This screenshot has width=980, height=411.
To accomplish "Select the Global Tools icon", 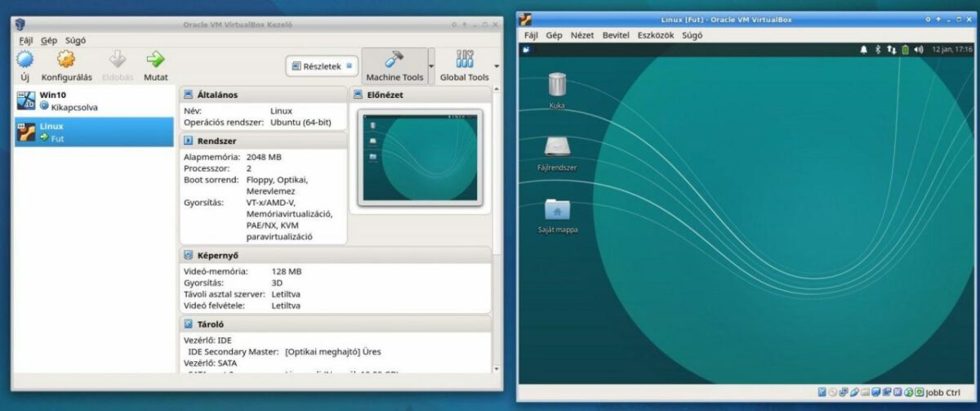I will pyautogui.click(x=465, y=60).
